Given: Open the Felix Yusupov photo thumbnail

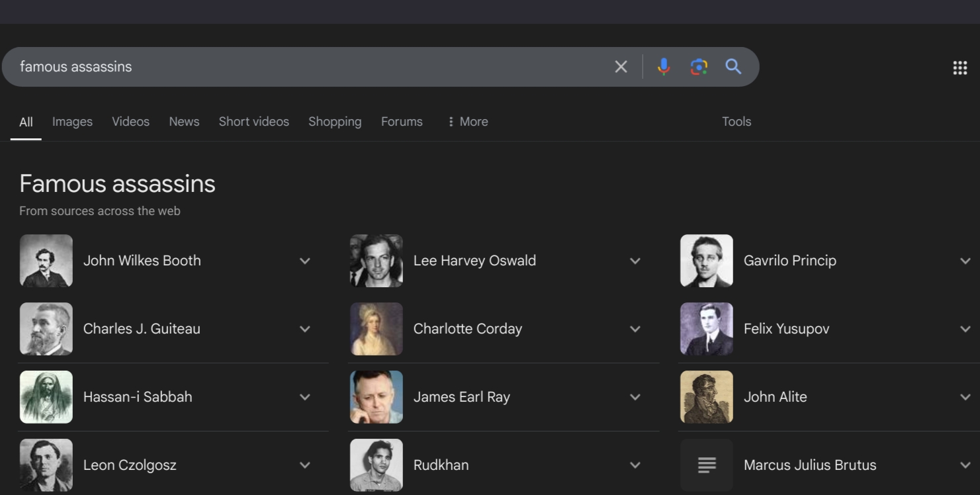Looking at the screenshot, I should (707, 329).
